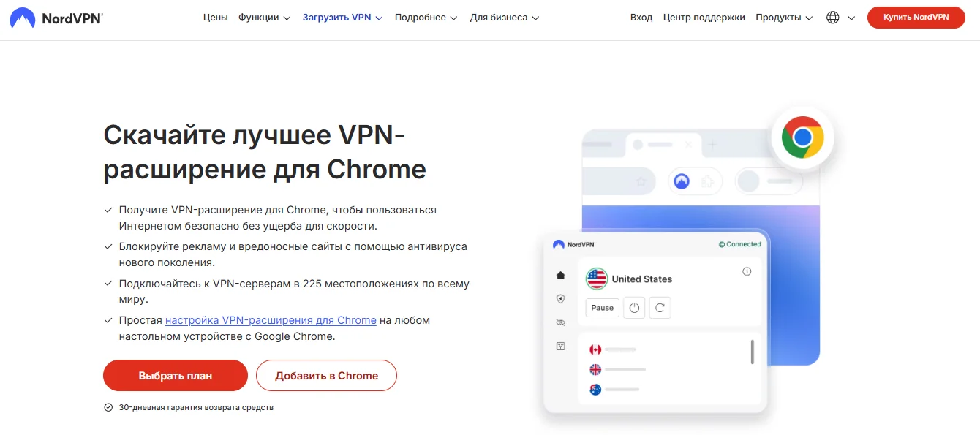Select the Canada flag server row
980x435 pixels.
tap(613, 349)
